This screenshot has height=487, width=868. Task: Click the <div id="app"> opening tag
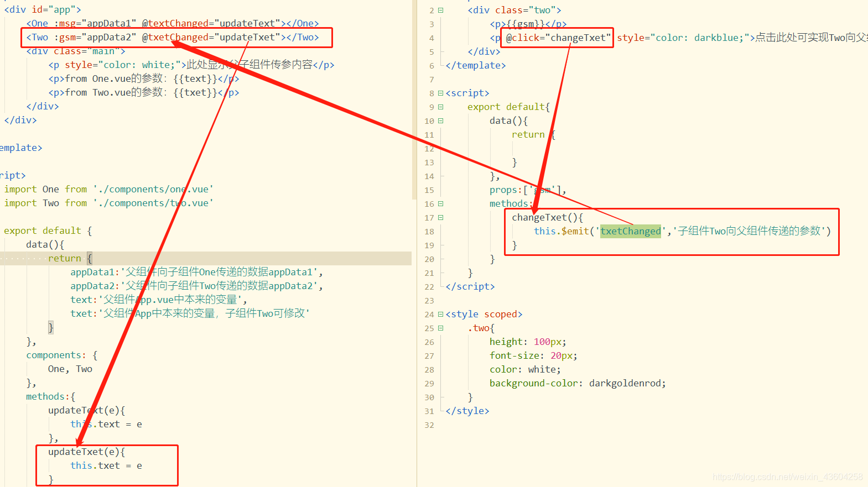pyautogui.click(x=43, y=9)
